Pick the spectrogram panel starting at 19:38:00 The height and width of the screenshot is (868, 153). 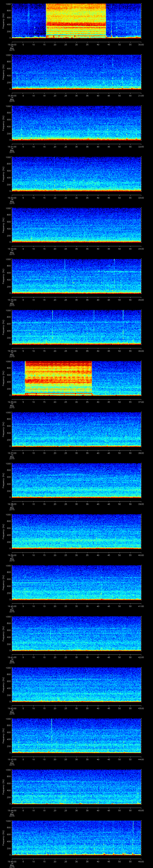[x=76, y=480]
